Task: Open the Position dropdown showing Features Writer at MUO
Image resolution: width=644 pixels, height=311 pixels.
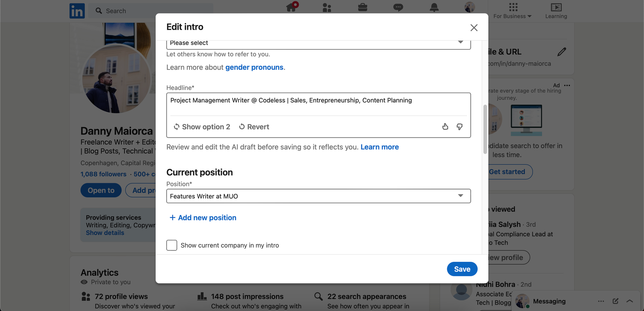Action: (x=318, y=196)
